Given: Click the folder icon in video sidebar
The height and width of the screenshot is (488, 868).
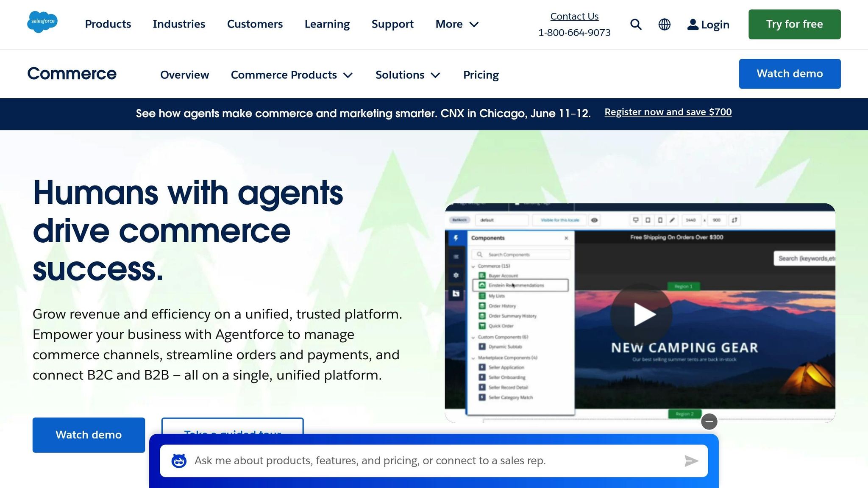Looking at the screenshot, I should 456,294.
